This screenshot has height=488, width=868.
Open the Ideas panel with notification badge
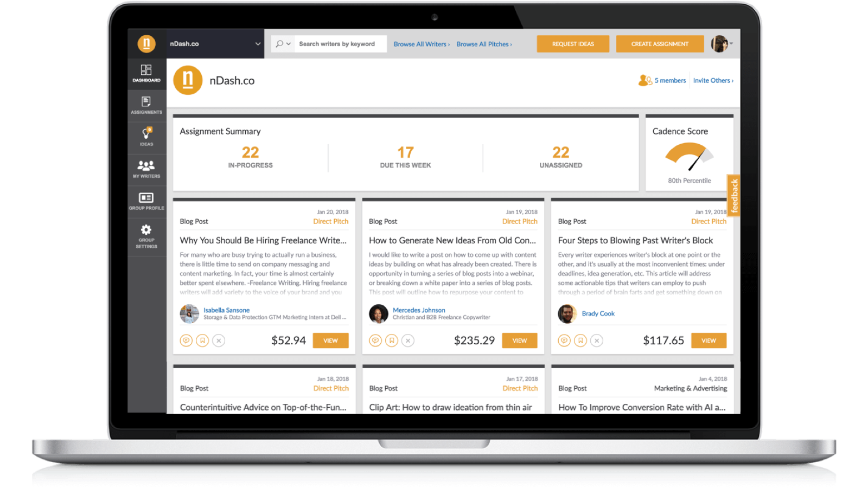pos(146,137)
